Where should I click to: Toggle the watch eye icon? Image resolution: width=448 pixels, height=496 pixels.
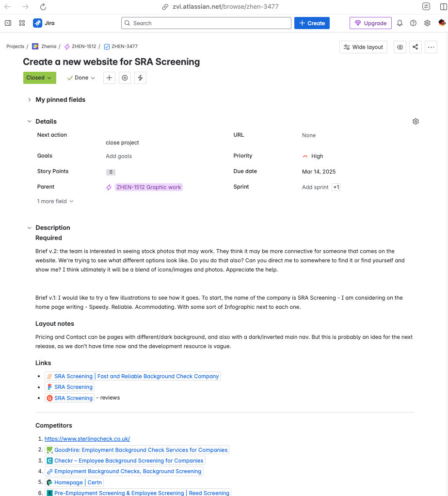click(x=400, y=47)
